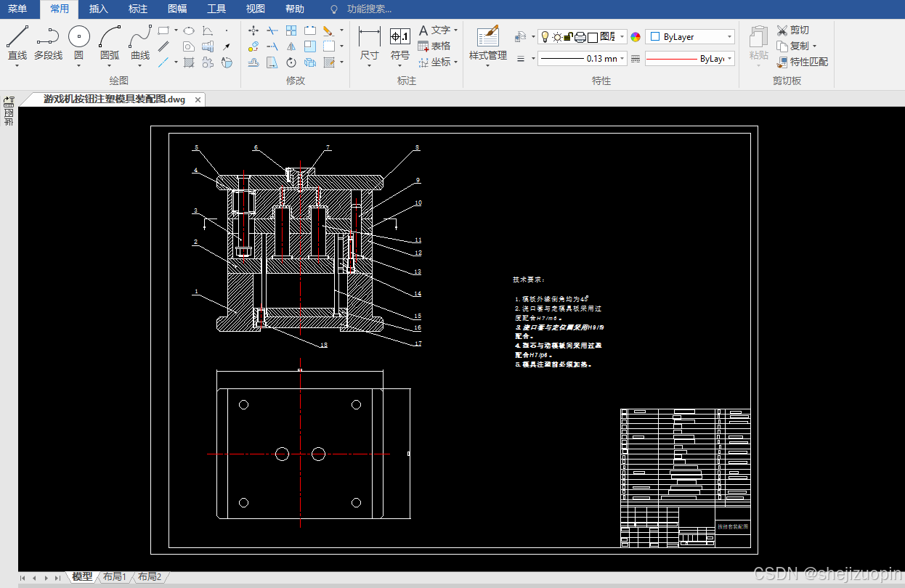The image size is (905, 588).
Task: Toggle layer light bulb on/off
Action: (x=545, y=36)
